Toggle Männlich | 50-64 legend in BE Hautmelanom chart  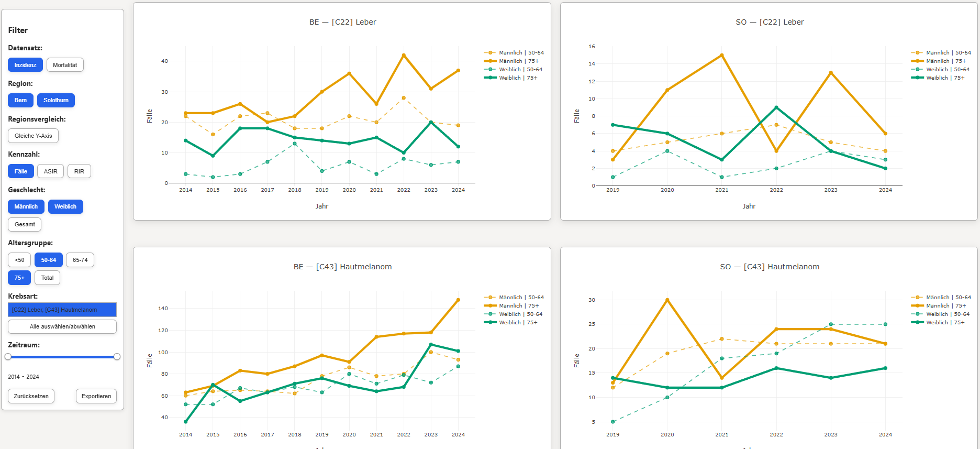[514, 298]
